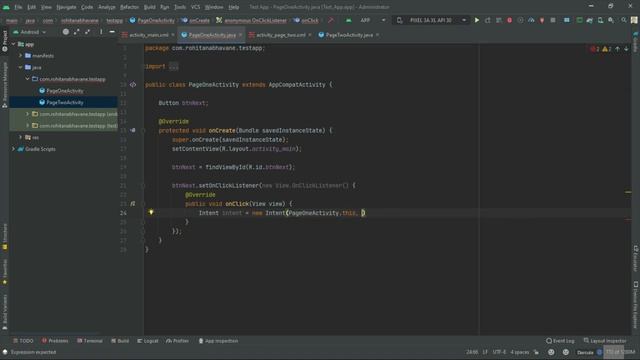Viewport: 640px width, 360px height.
Task: Open the TODO tool window
Action: (23, 341)
